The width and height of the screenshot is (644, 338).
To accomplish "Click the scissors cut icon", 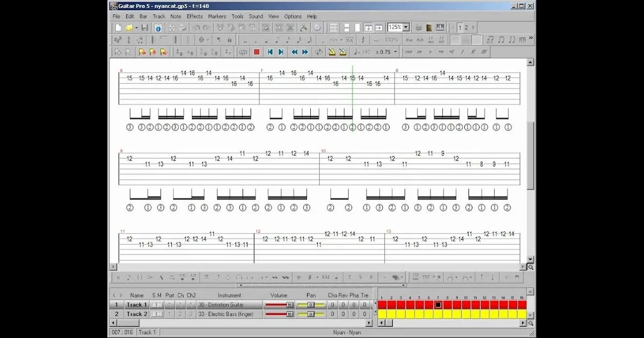I will click(x=304, y=27).
